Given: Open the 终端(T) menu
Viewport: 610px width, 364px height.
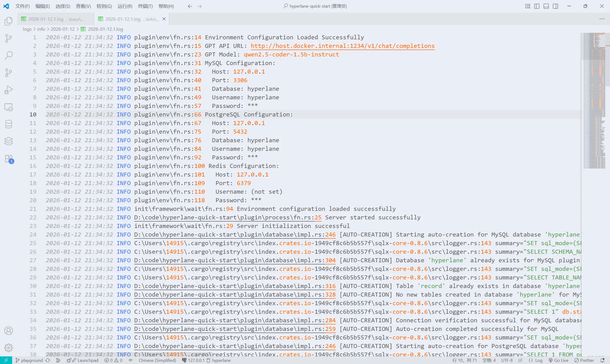Looking at the screenshot, I should [145, 6].
